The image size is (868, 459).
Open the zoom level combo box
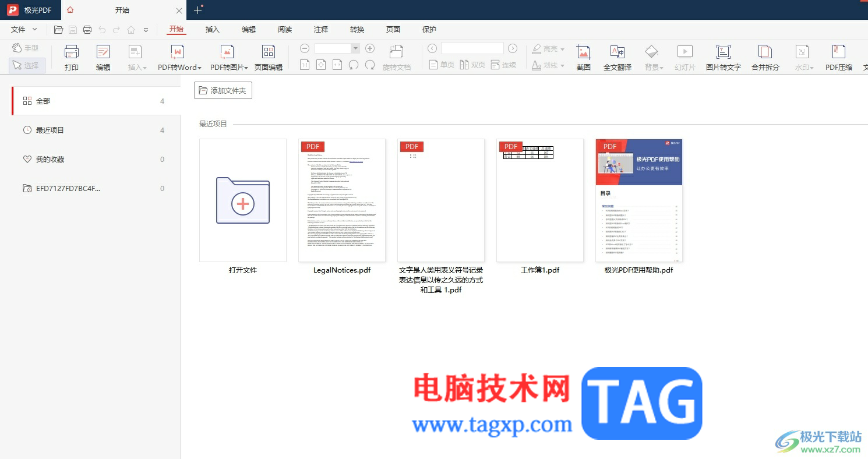tap(337, 48)
